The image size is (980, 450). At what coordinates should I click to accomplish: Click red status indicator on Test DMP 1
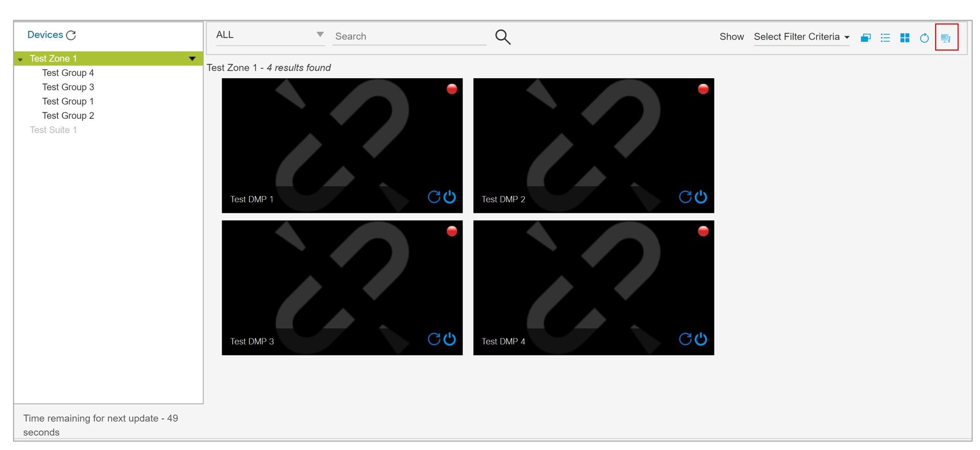tap(452, 89)
